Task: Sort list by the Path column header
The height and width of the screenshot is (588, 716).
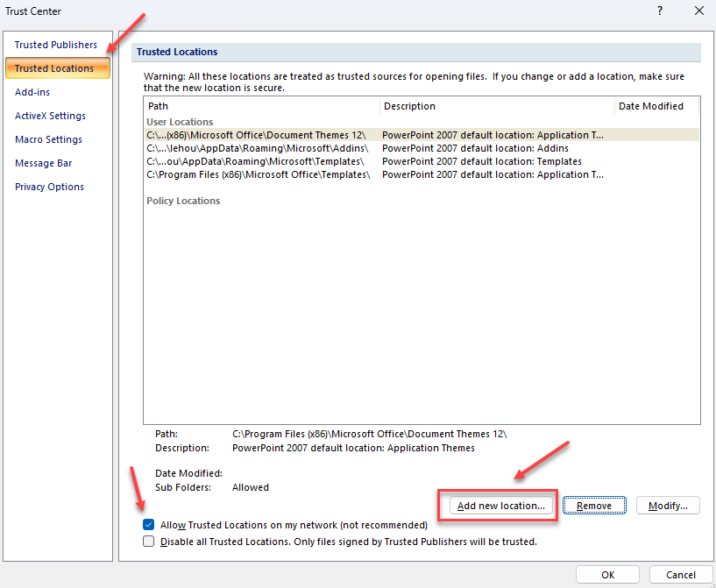Action: pos(261,106)
